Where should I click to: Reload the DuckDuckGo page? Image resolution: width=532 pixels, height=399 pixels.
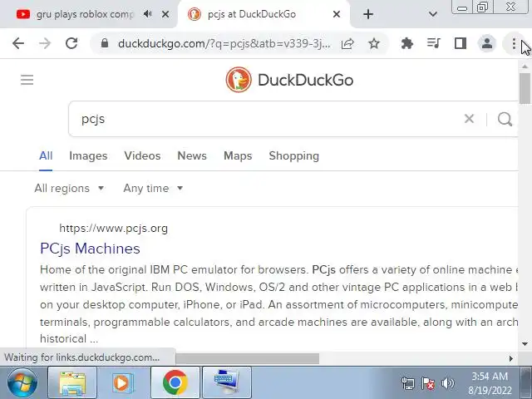71,43
